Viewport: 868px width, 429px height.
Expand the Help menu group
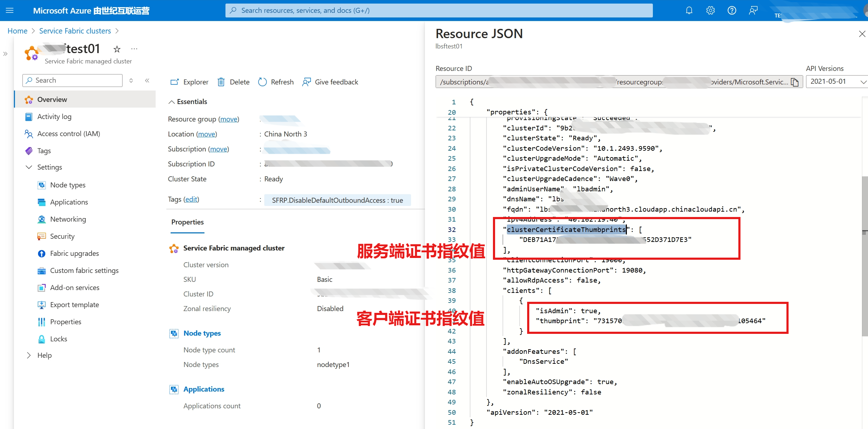(x=29, y=355)
